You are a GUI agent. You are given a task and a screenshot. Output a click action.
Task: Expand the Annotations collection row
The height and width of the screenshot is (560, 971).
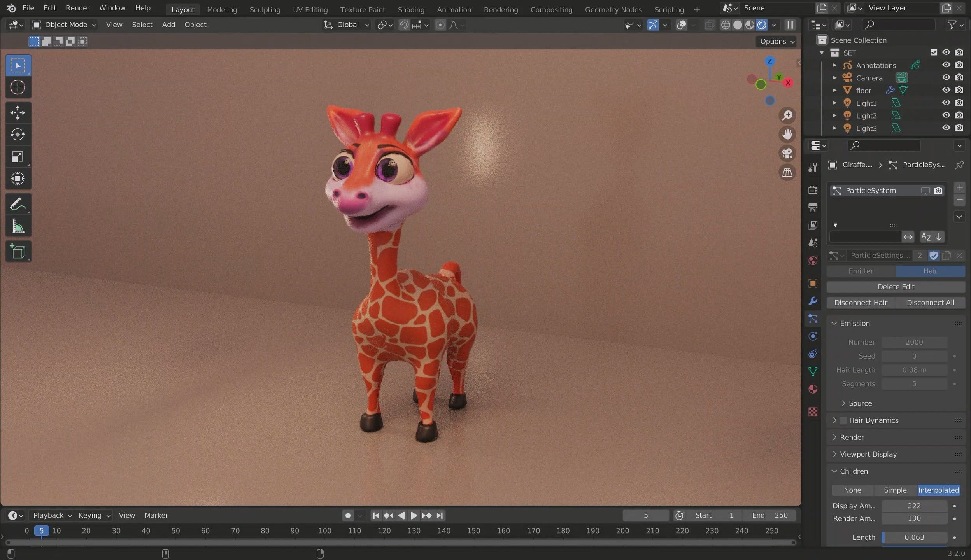[x=834, y=65]
